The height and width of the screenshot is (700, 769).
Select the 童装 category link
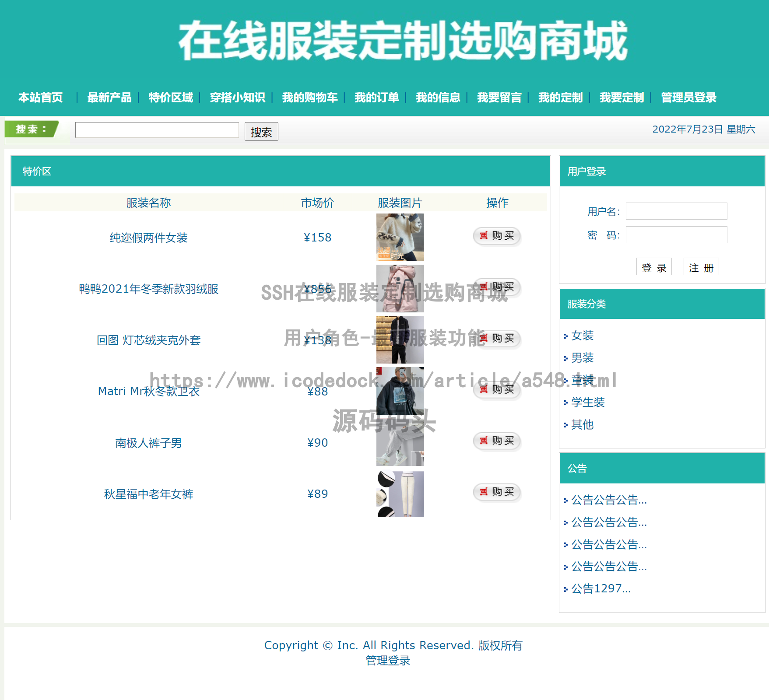tap(582, 380)
